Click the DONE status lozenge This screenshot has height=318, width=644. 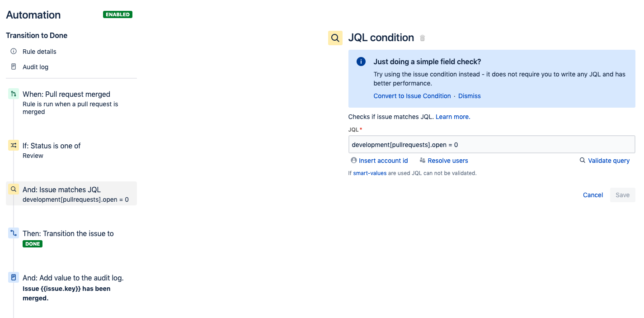pos(33,244)
